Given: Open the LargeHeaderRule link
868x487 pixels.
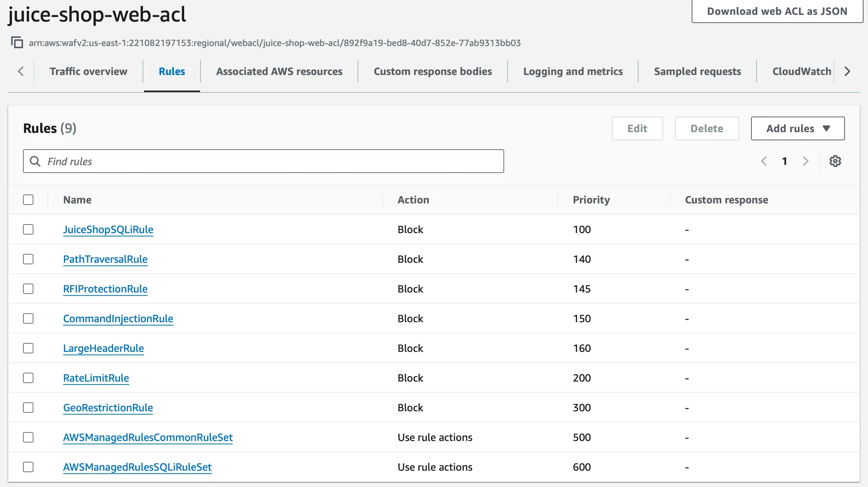Looking at the screenshot, I should pos(103,348).
